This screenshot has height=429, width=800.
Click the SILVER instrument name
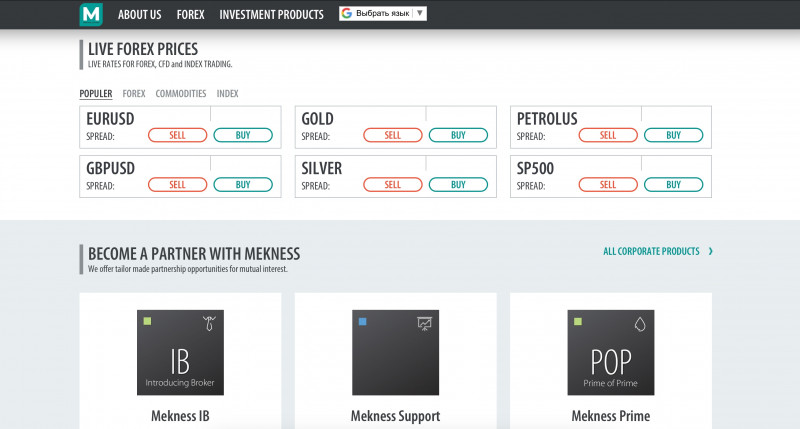point(321,168)
